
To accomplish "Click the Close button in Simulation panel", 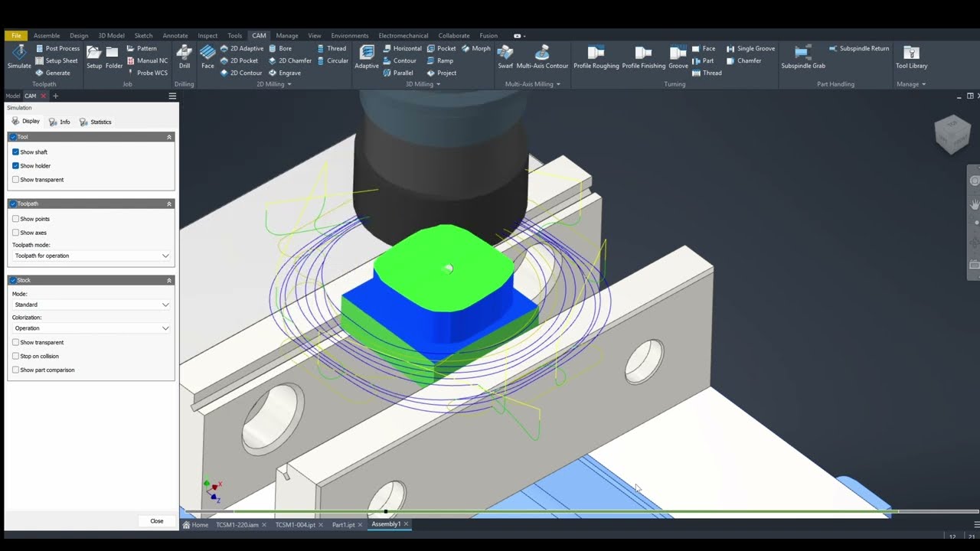I will click(x=157, y=521).
